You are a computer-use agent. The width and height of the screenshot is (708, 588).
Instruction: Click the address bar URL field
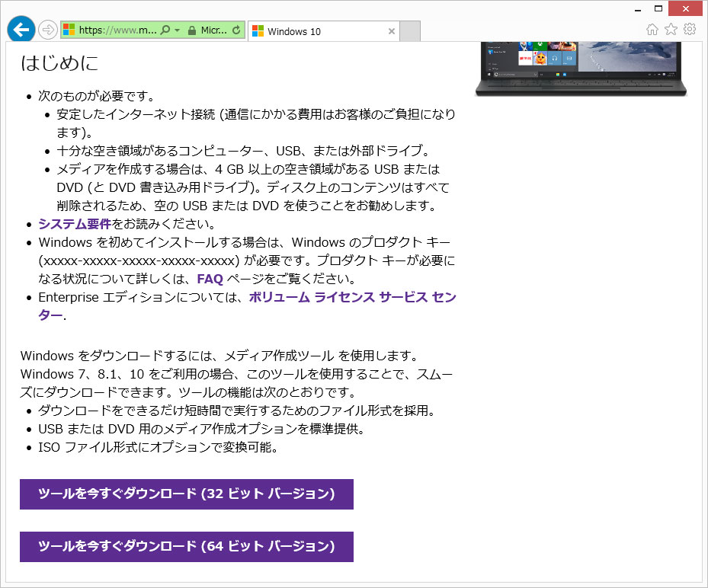[x=117, y=30]
